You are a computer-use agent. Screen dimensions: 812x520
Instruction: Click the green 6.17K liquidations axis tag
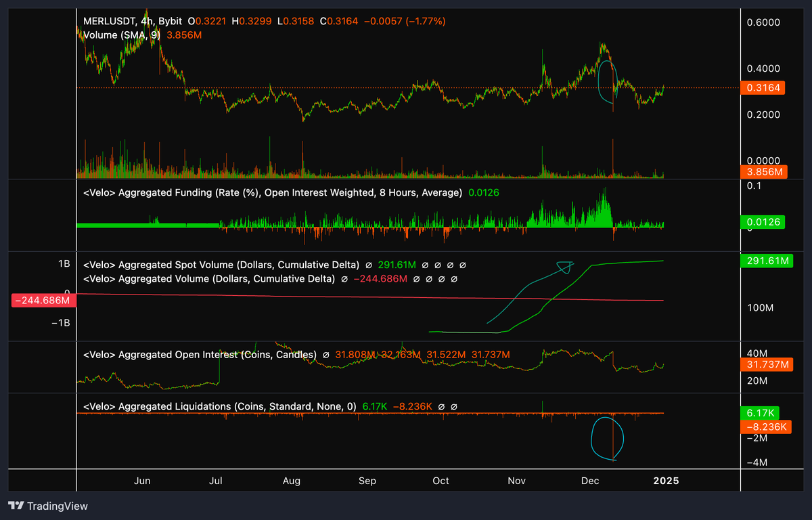[x=760, y=412]
